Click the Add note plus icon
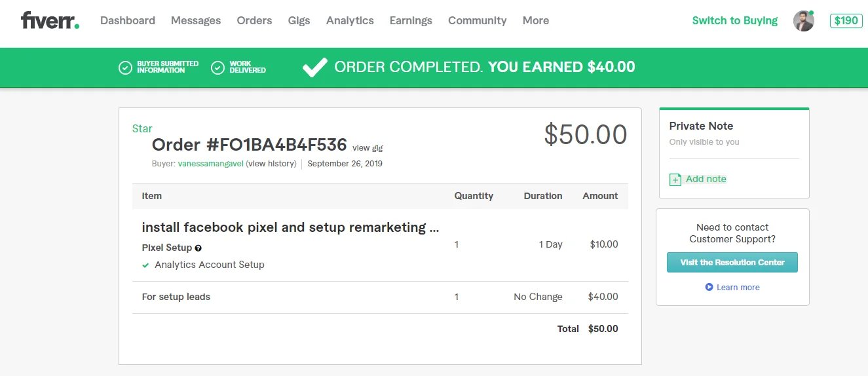The width and height of the screenshot is (868, 376). pyautogui.click(x=675, y=179)
